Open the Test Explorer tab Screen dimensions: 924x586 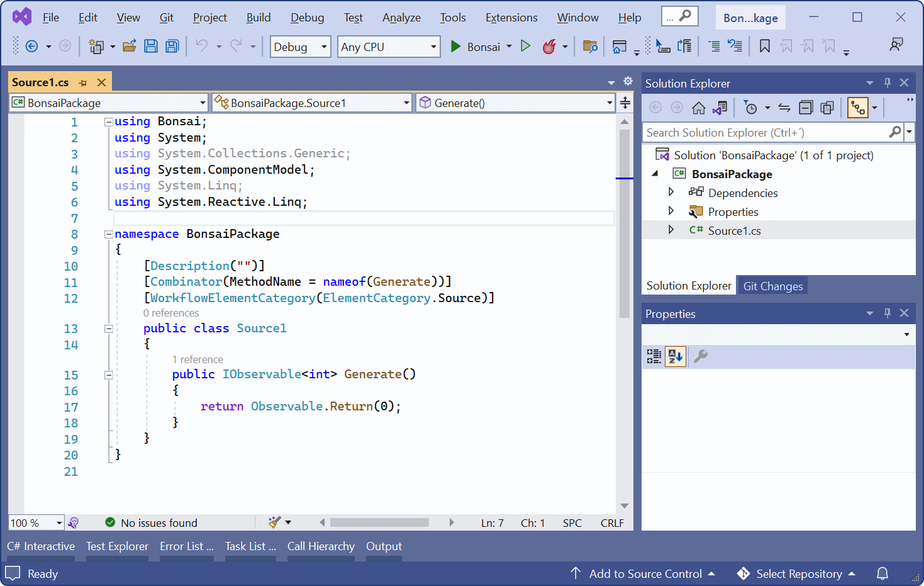click(117, 546)
